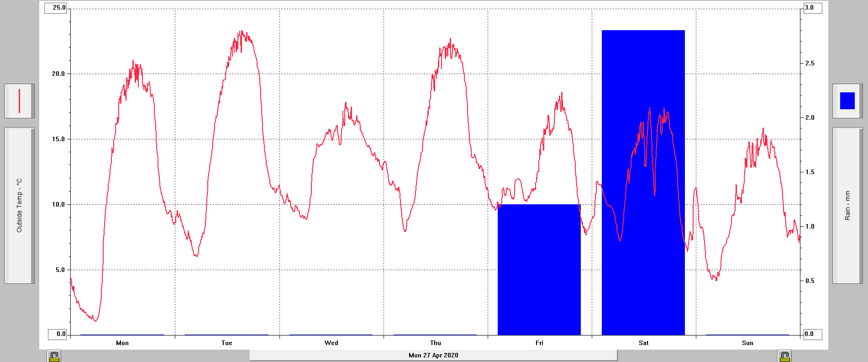Click the left padlock icon below the graph
This screenshot has width=868, height=362.
(54, 356)
